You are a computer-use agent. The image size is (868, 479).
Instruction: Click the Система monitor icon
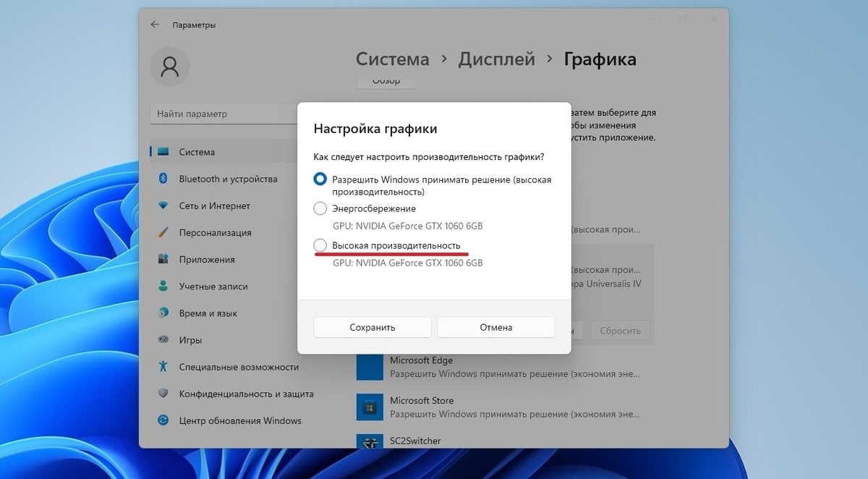tap(163, 152)
